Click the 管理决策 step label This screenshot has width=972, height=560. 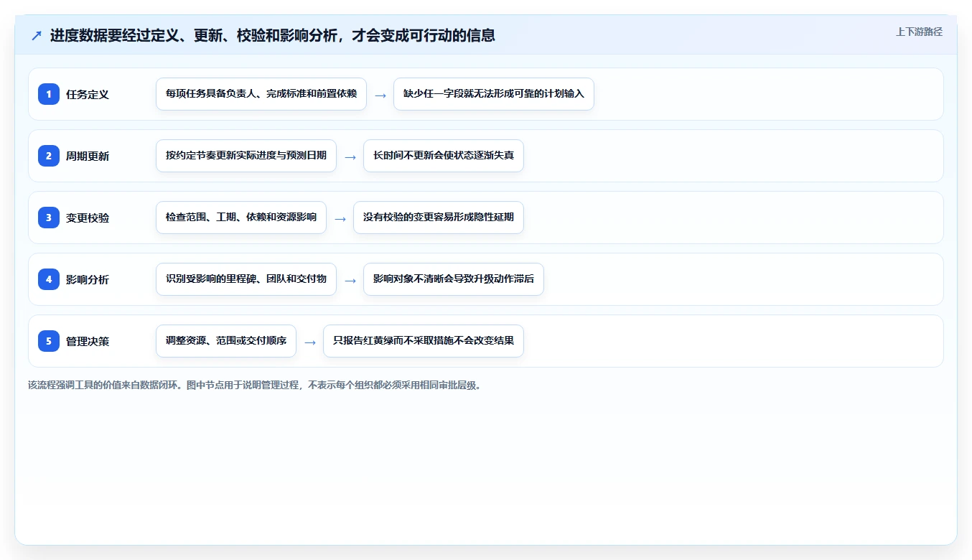(88, 341)
